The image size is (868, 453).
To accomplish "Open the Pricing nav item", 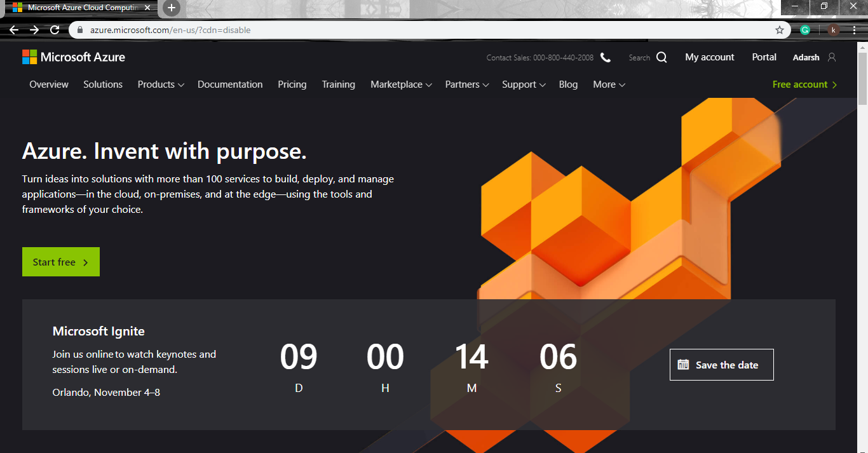I will (292, 85).
